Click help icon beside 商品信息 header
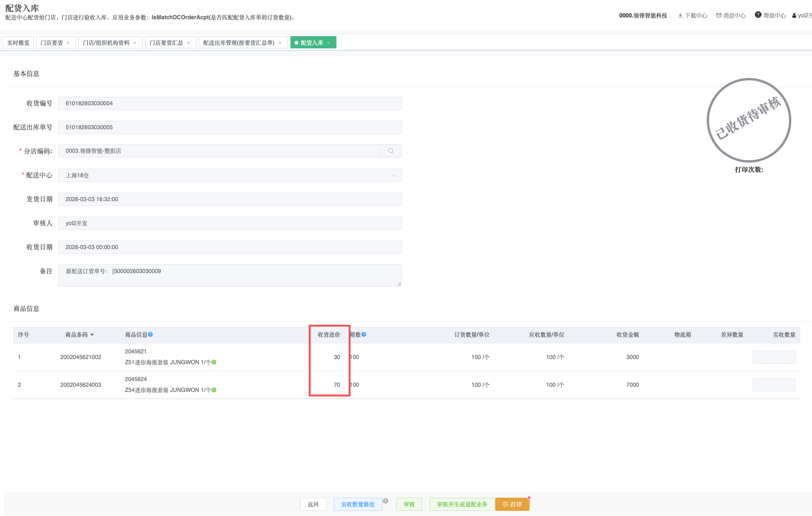812x516 pixels. pos(150,335)
